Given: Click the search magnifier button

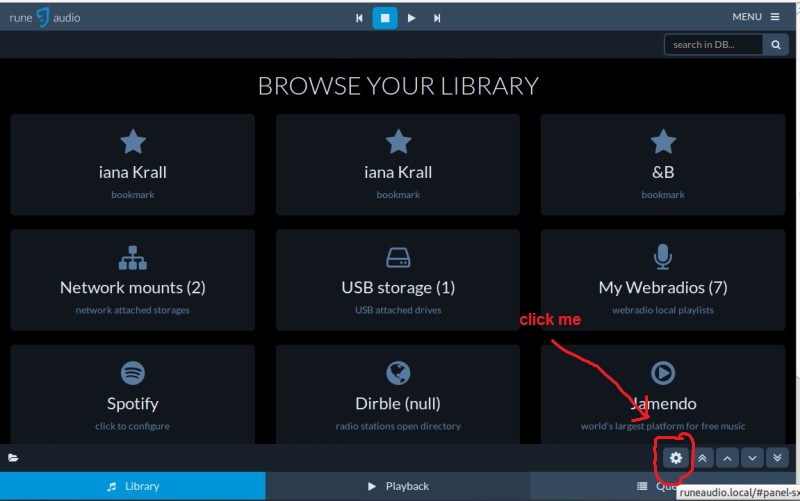Looking at the screenshot, I should click(x=776, y=44).
